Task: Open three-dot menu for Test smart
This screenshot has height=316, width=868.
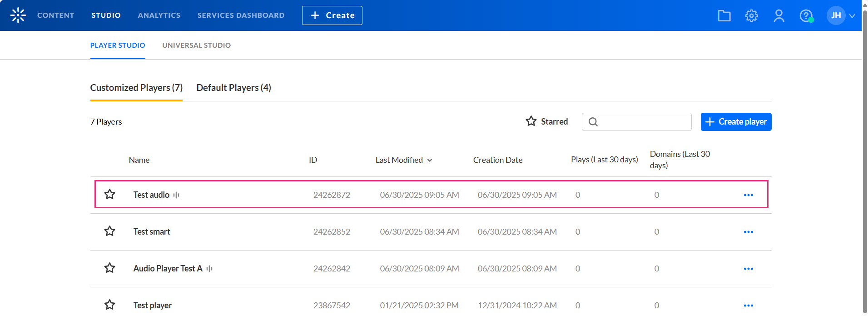Action: [x=748, y=232]
